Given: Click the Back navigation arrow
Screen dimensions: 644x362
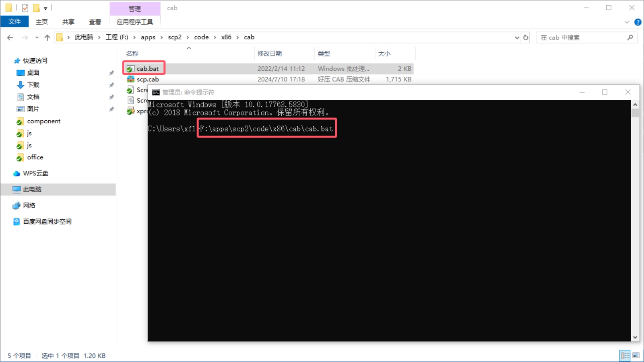Looking at the screenshot, I should pos(10,37).
